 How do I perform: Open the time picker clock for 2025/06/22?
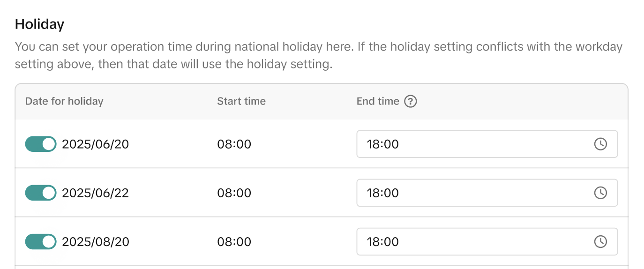pos(600,193)
